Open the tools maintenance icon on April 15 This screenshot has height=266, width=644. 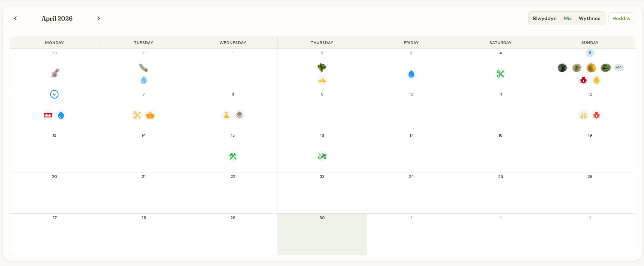click(x=233, y=156)
